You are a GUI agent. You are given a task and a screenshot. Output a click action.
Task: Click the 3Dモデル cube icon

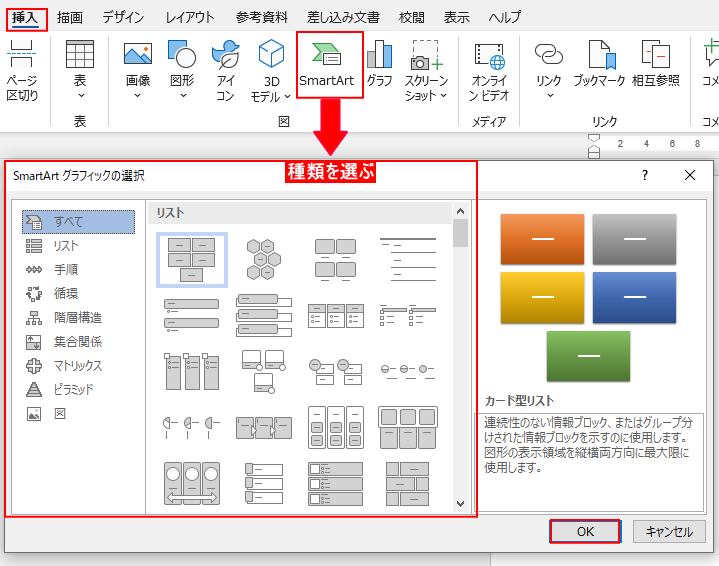271,54
